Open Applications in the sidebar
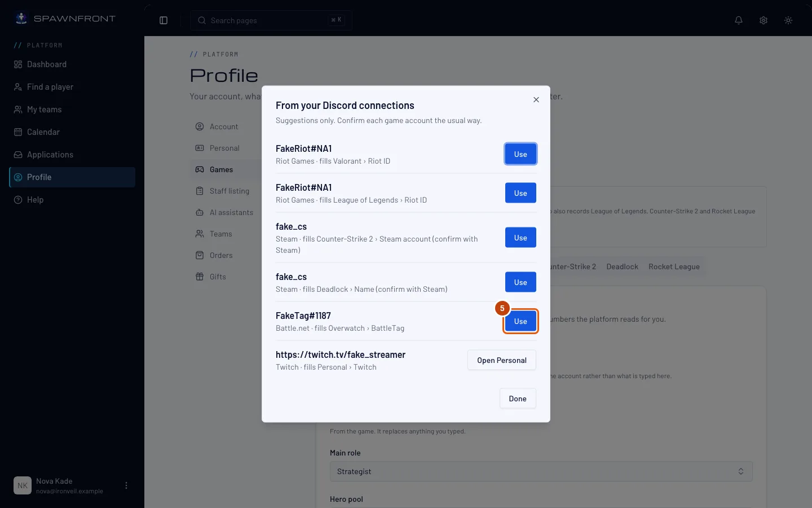Image resolution: width=812 pixels, height=508 pixels. 72,155
